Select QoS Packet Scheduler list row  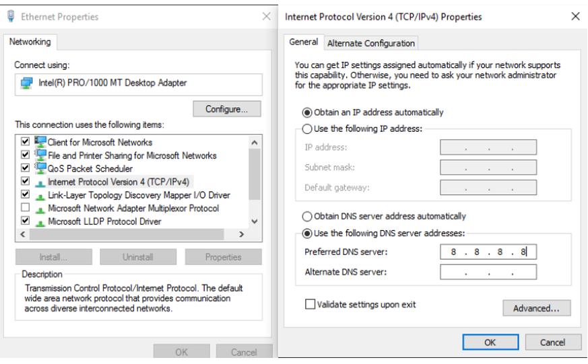(x=90, y=168)
